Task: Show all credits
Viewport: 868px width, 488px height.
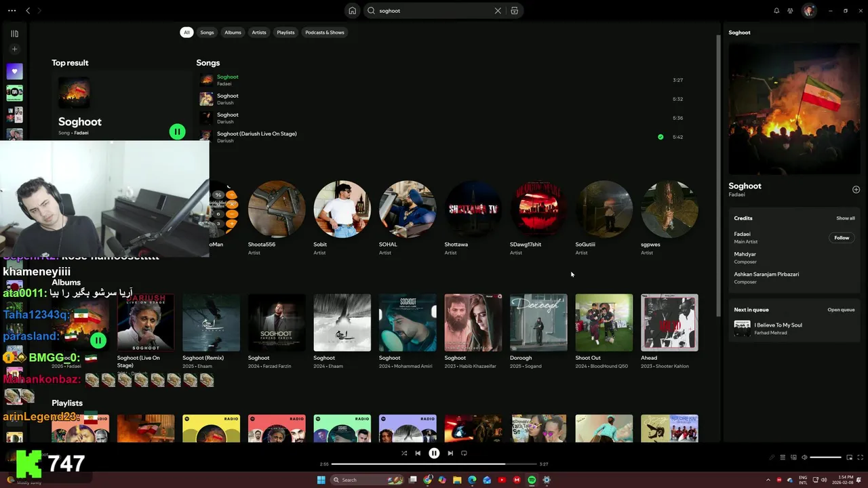Action: click(x=846, y=218)
